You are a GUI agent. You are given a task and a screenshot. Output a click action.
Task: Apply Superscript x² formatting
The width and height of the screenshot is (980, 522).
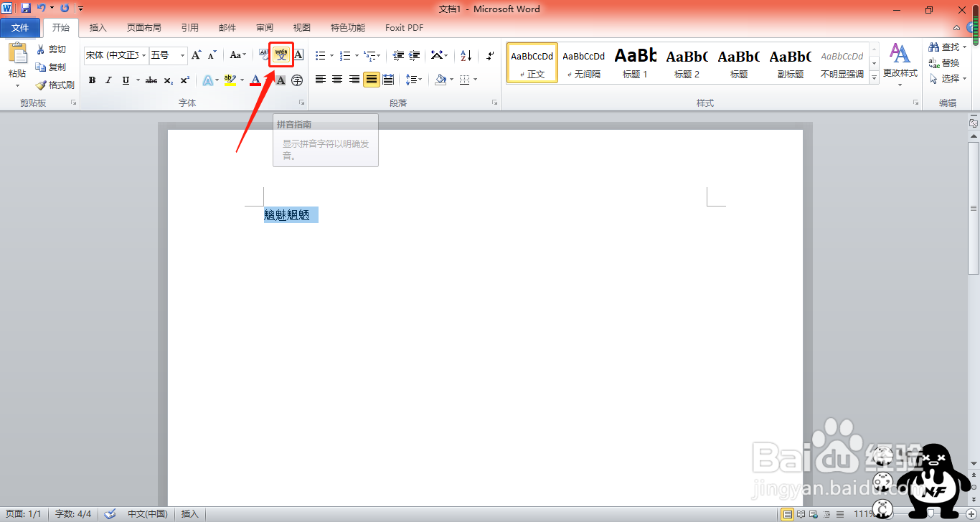(x=184, y=80)
